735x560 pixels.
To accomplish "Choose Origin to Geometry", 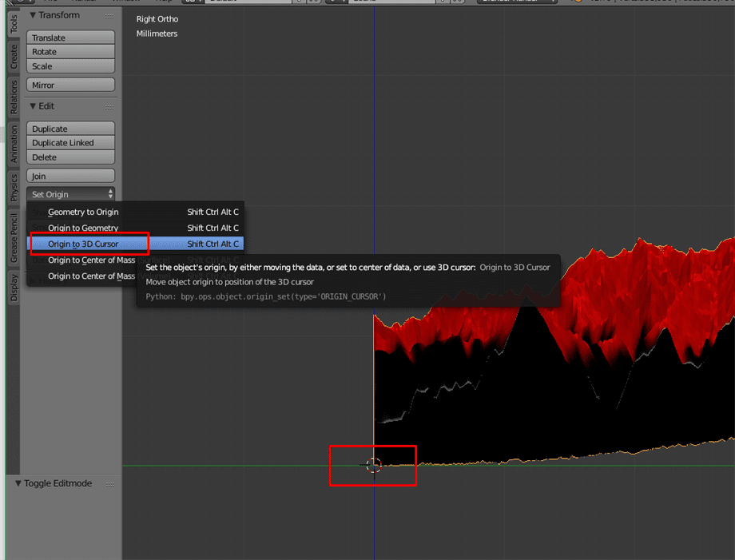I will 136,228.
